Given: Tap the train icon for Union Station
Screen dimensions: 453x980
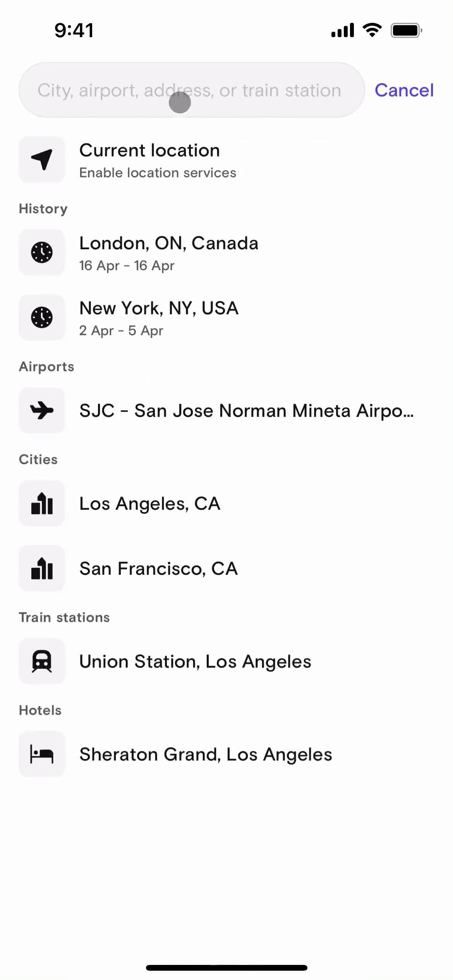Looking at the screenshot, I should click(x=42, y=661).
